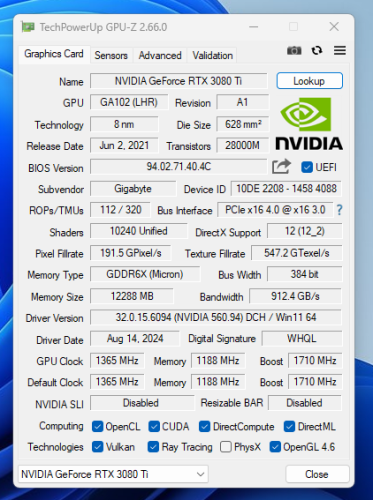Viewport: 373px width, 500px height.
Task: Click the Subvendor value Gigabyte
Action: [133, 189]
